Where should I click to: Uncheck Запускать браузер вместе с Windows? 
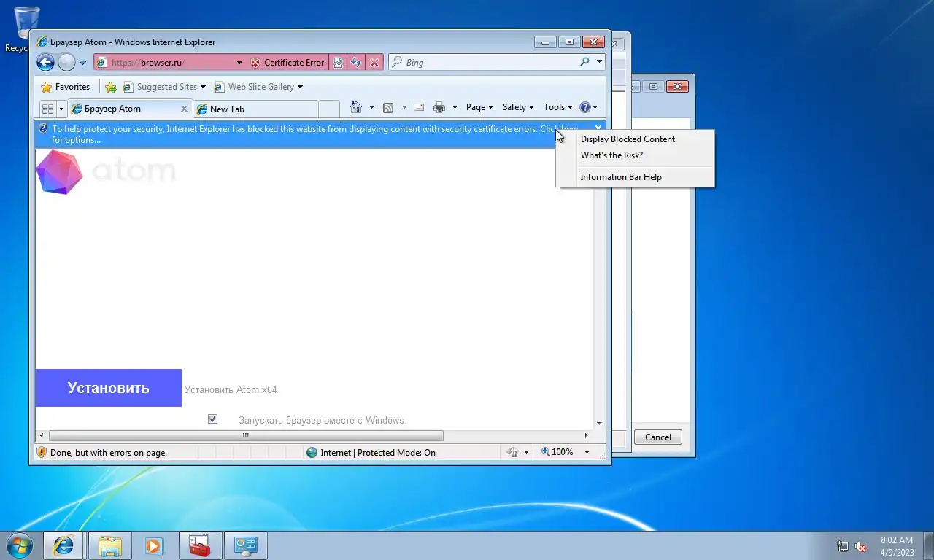[x=212, y=419]
